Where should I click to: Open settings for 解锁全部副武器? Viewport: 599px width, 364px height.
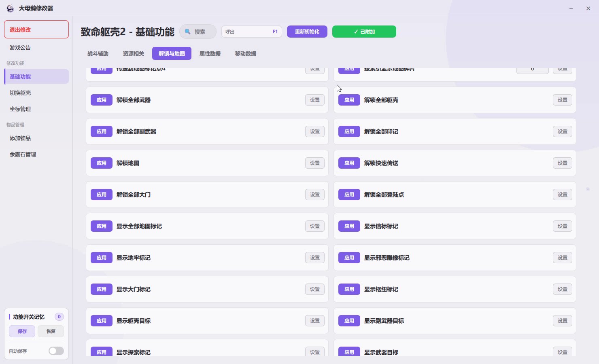(x=315, y=131)
